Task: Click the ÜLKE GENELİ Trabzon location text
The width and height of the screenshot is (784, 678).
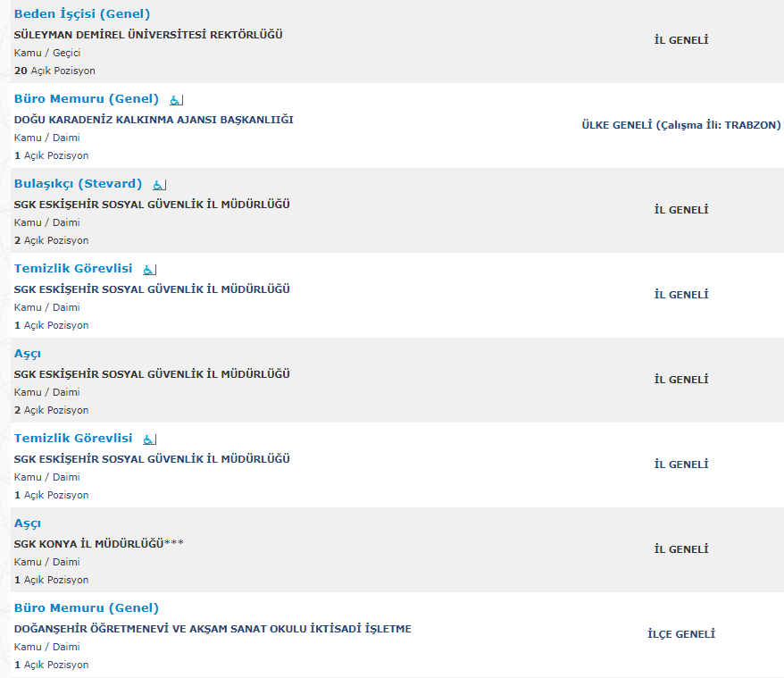Action: (680, 125)
